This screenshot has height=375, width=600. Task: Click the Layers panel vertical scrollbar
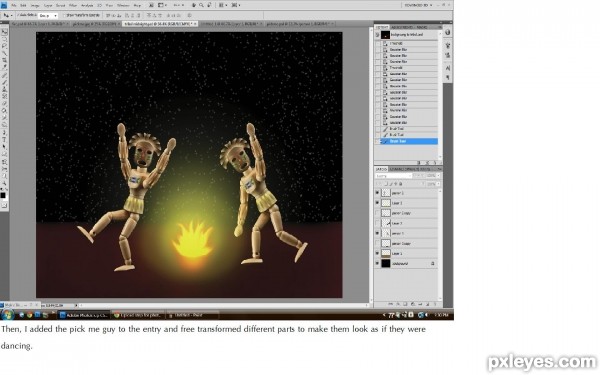click(440, 244)
